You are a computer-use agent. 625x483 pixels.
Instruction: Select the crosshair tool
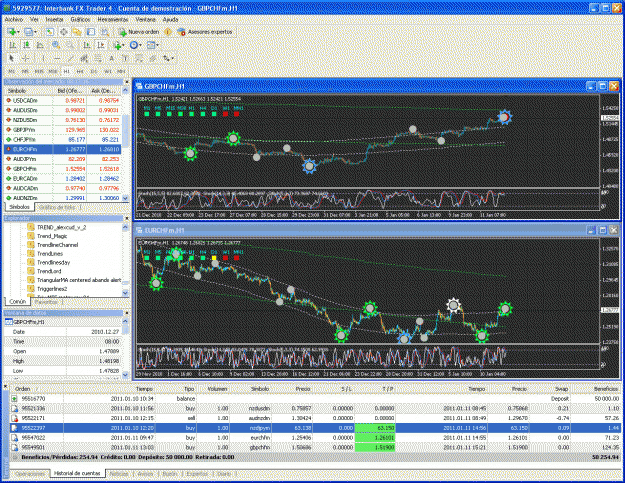point(25,58)
